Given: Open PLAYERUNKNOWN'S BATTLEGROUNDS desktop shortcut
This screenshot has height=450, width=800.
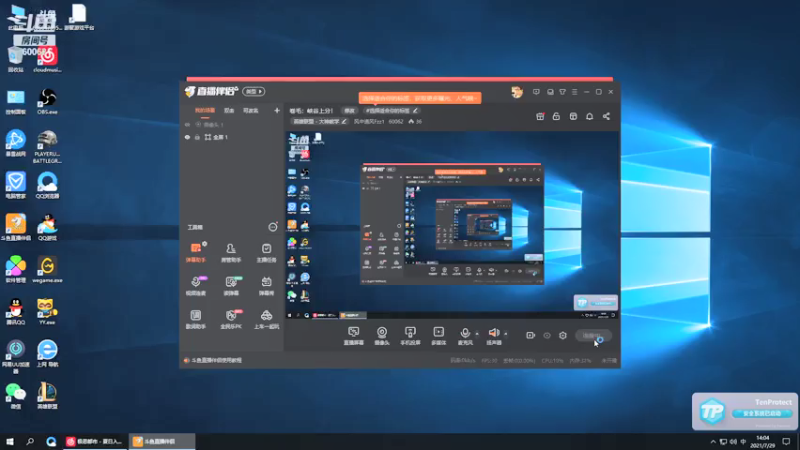Looking at the screenshot, I should [47, 147].
